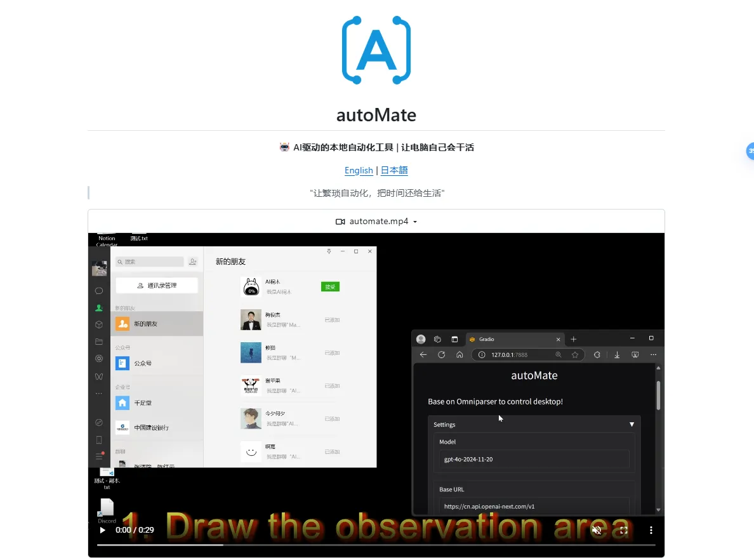Open the English README link
The image size is (754, 560).
359,170
